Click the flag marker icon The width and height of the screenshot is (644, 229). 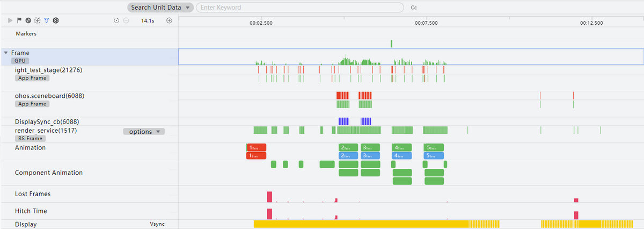[19, 20]
